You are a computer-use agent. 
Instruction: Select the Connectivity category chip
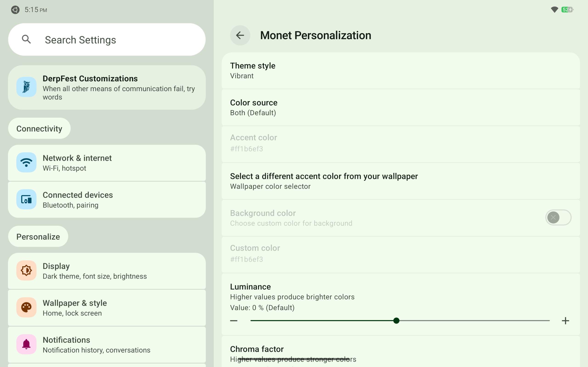39,128
